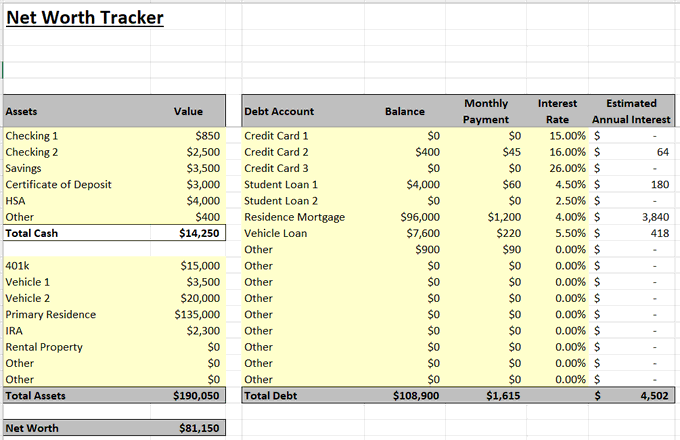This screenshot has height=440, width=680.
Task: Select the total annual interest 4,502
Action: [655, 396]
